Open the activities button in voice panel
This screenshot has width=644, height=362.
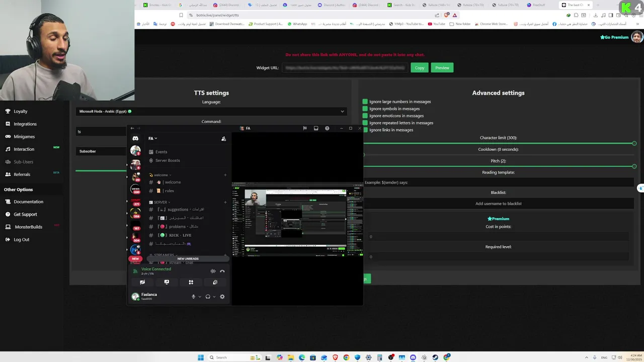191,282
